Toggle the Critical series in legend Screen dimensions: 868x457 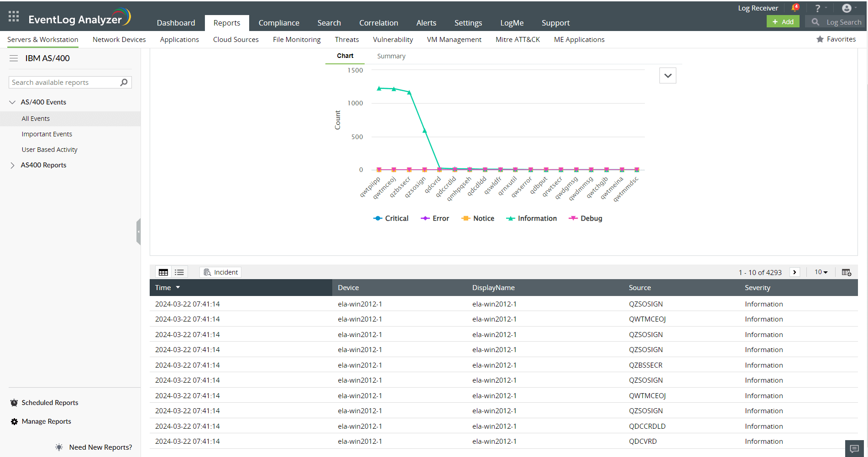pyautogui.click(x=391, y=218)
